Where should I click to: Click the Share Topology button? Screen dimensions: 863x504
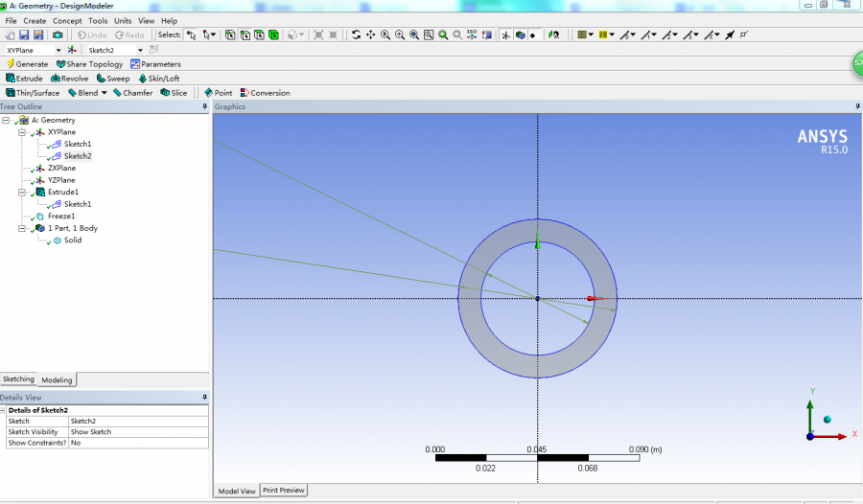89,64
